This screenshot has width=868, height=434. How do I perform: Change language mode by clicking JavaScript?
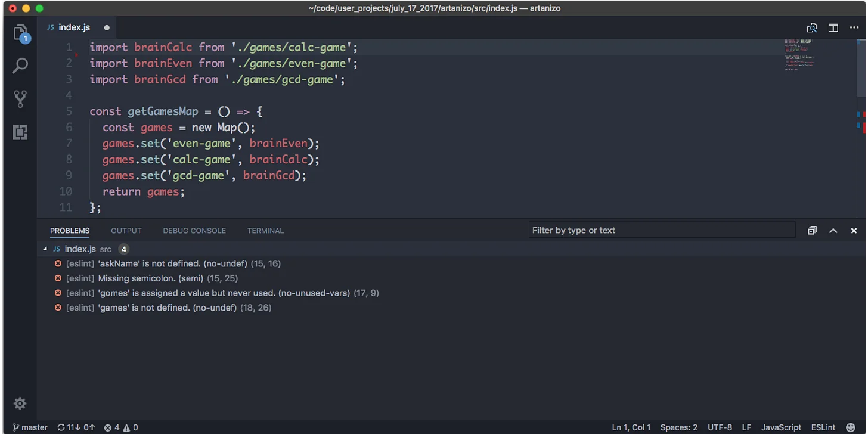point(781,427)
